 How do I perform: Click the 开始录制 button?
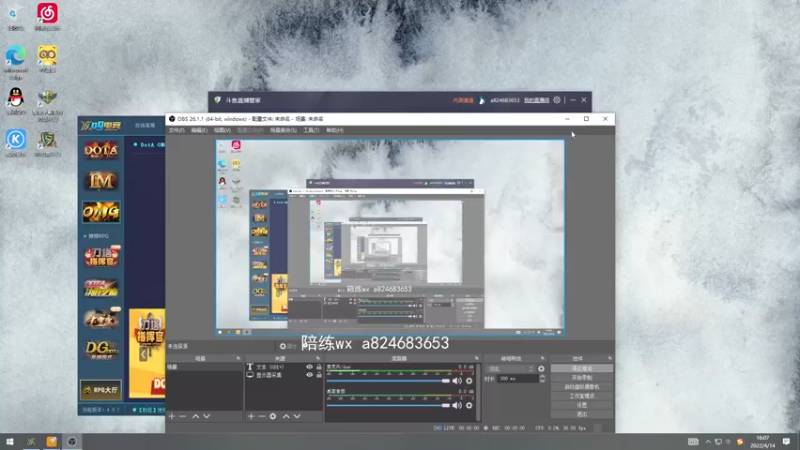tap(582, 378)
